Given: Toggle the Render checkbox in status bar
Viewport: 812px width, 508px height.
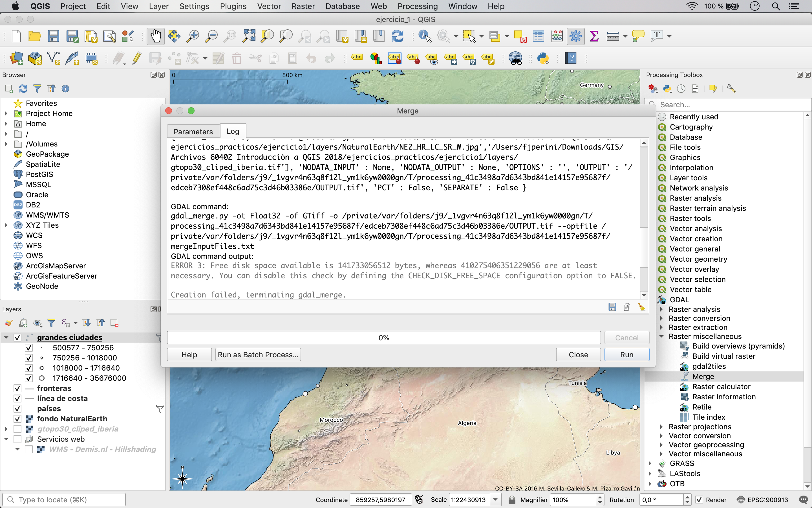Looking at the screenshot, I should point(699,500).
